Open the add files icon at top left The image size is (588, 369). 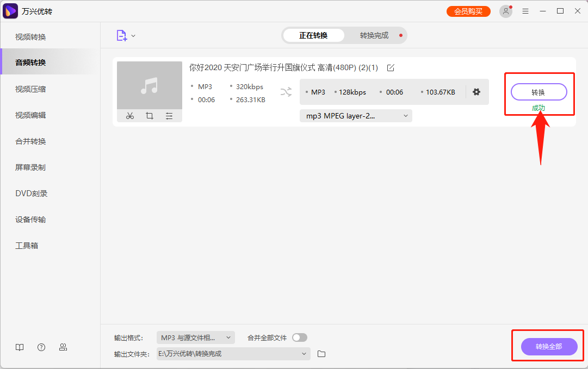(x=122, y=35)
